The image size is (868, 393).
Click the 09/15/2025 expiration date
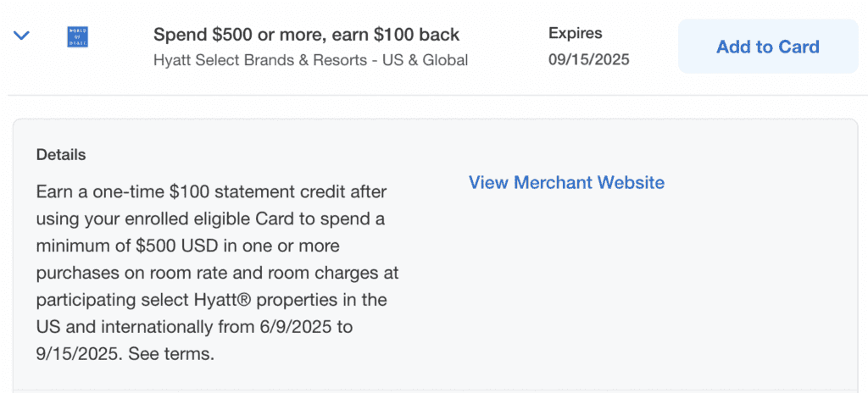tap(588, 60)
